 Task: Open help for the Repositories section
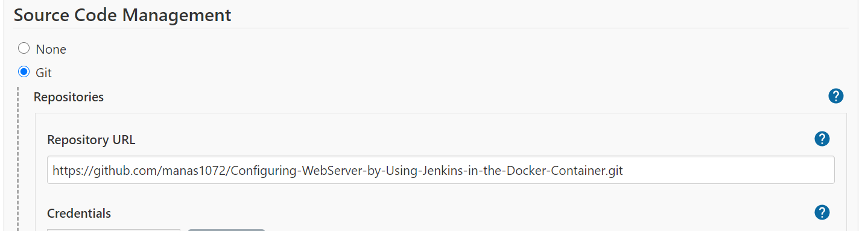point(835,96)
